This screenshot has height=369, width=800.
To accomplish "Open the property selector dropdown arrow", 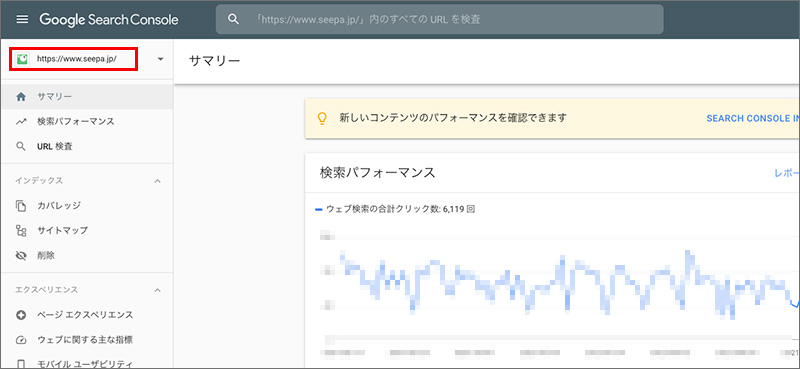I will tap(161, 59).
